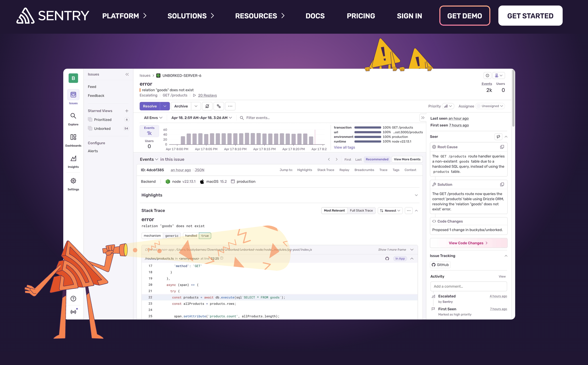The width and height of the screenshot is (588, 365).
Task: Open the Settings gear in sidebar
Action: click(x=73, y=181)
